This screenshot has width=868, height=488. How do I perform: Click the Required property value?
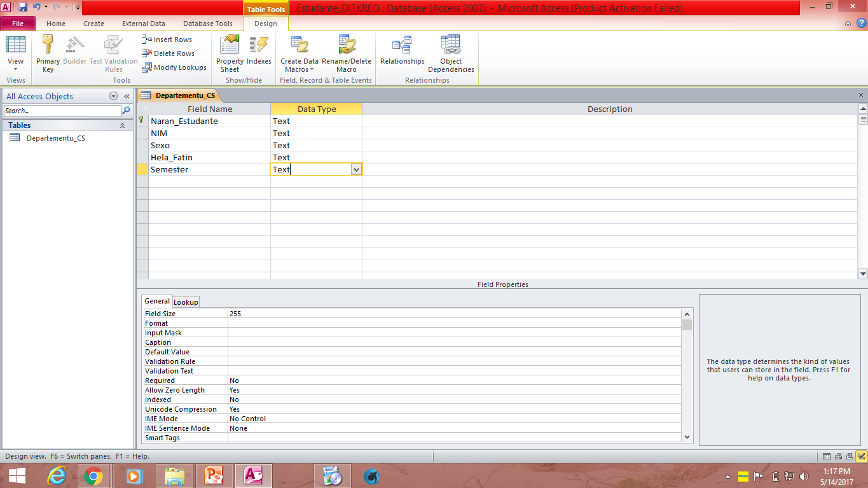pyautogui.click(x=454, y=380)
